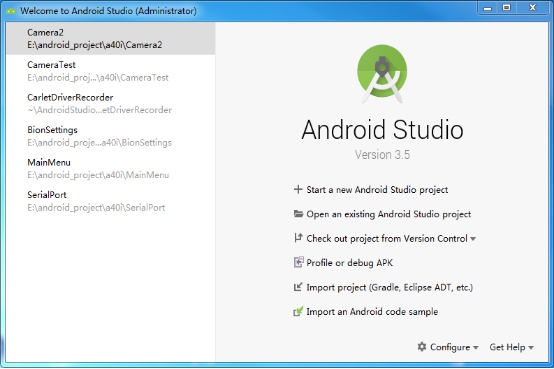Click the Configure gear icon
This screenshot has width=554, height=369.
tap(422, 347)
